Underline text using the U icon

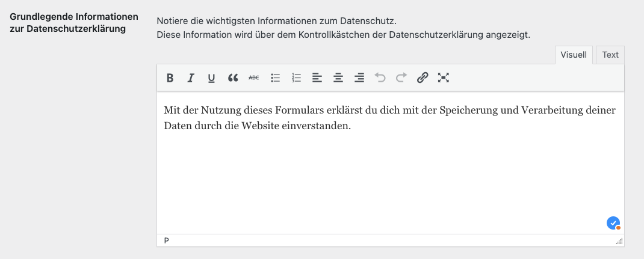pyautogui.click(x=211, y=78)
